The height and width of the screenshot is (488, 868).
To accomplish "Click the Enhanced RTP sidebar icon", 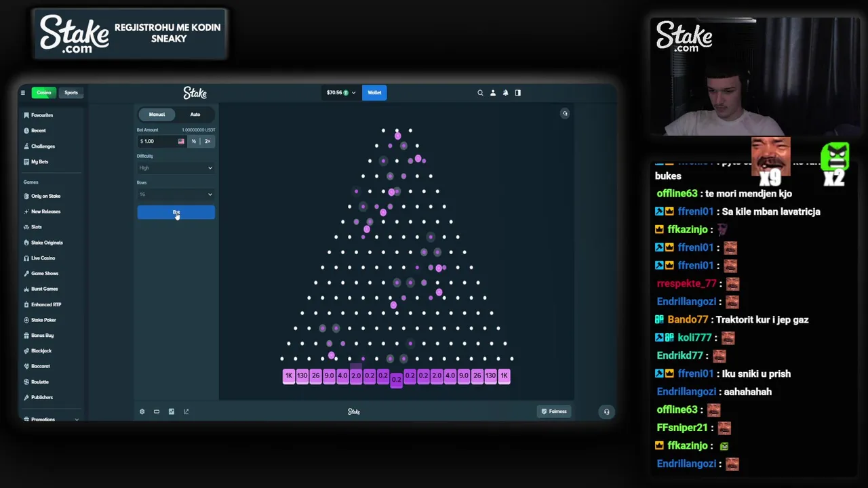I will pyautogui.click(x=26, y=304).
